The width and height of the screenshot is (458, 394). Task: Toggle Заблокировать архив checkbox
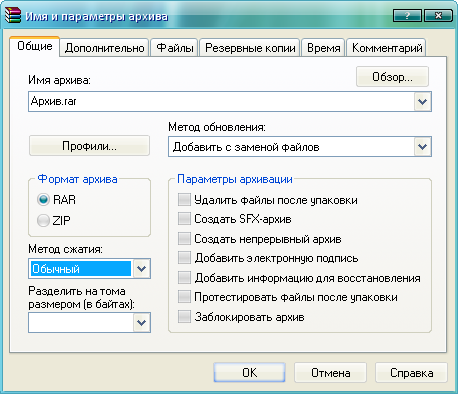tap(184, 317)
